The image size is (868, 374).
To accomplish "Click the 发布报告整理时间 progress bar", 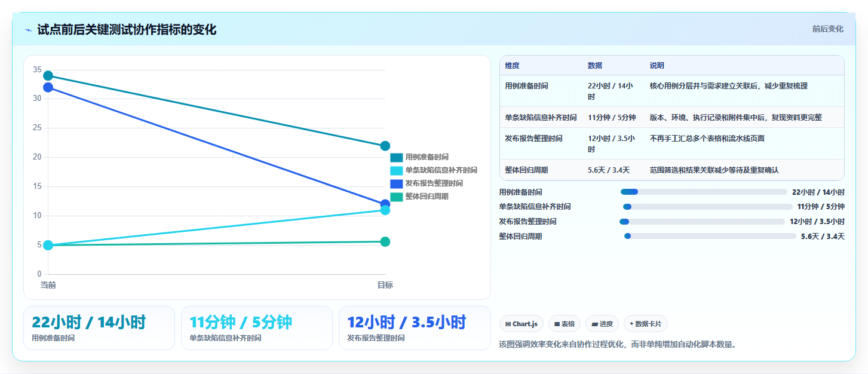I will tap(702, 222).
